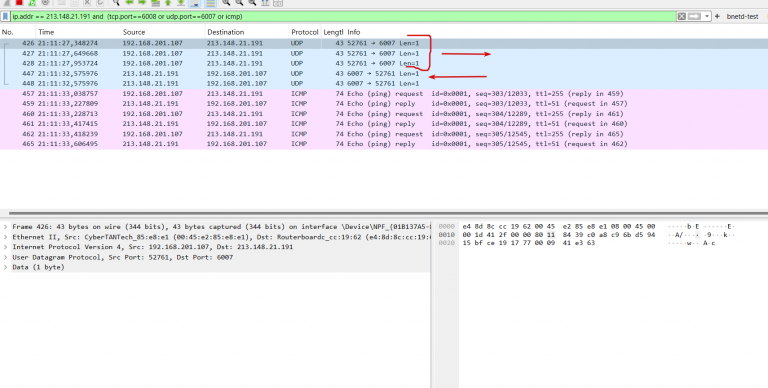Screen dimensions: 768x388
Task: Click the Time cell 21:11:33,038757
Action: pos(68,94)
